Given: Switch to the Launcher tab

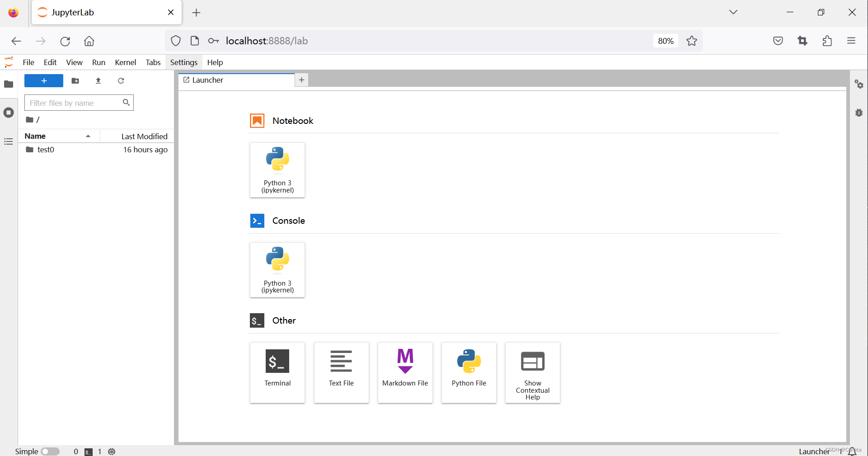Looking at the screenshot, I should [x=208, y=80].
